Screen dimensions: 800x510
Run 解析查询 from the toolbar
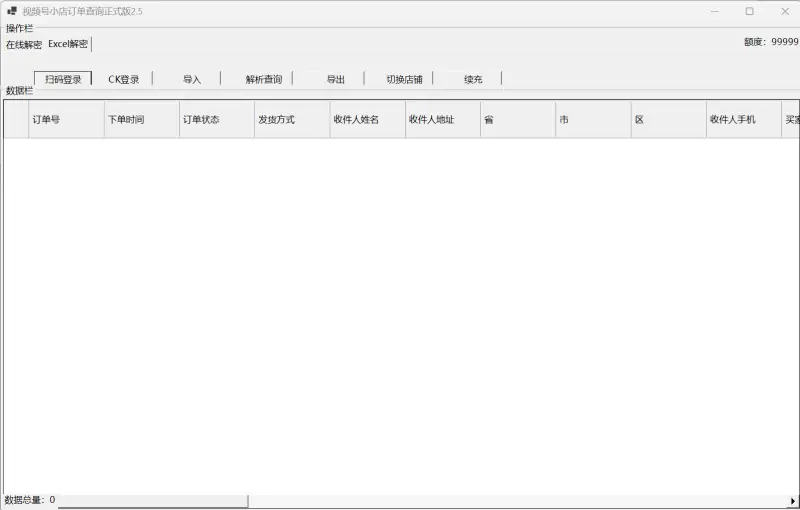263,79
